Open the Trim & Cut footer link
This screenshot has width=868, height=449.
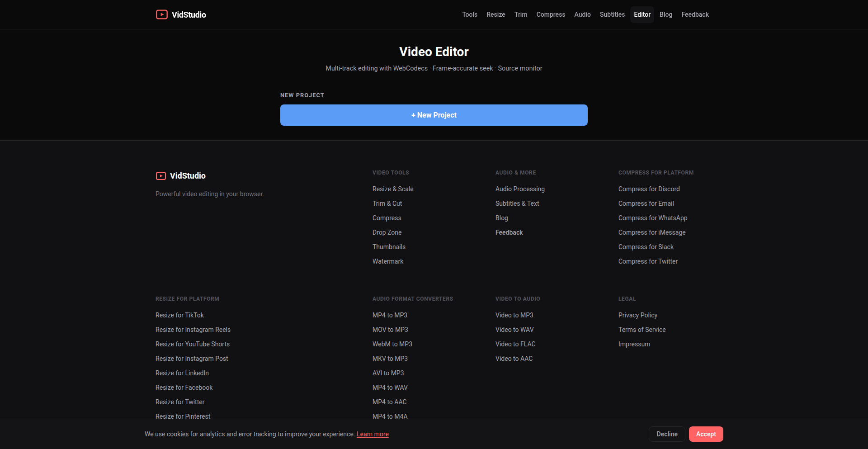[x=387, y=203]
